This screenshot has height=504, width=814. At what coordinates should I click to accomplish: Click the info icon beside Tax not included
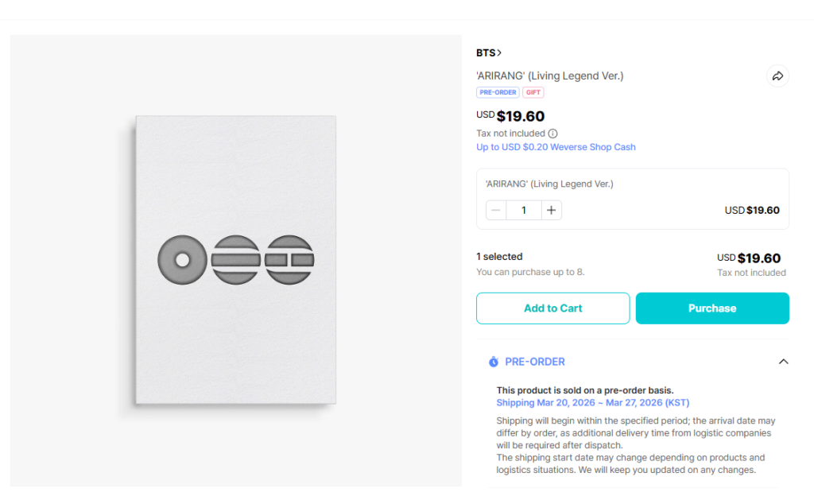pyautogui.click(x=553, y=134)
